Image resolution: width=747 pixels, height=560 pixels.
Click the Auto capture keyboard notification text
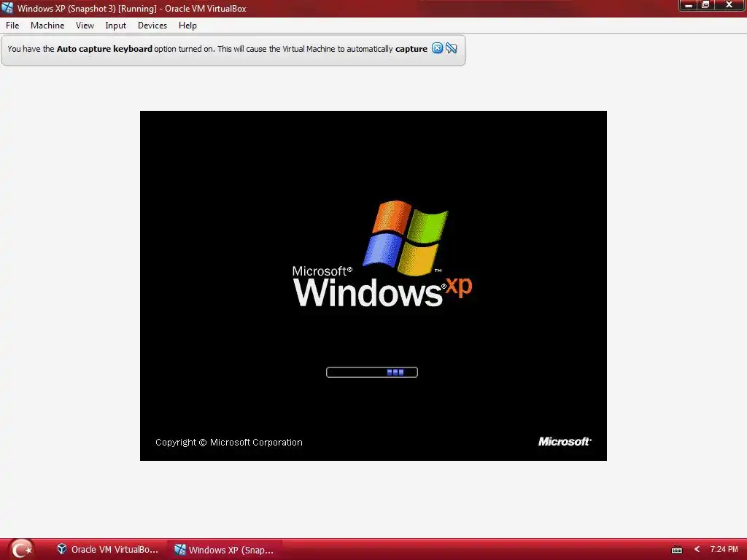click(217, 49)
